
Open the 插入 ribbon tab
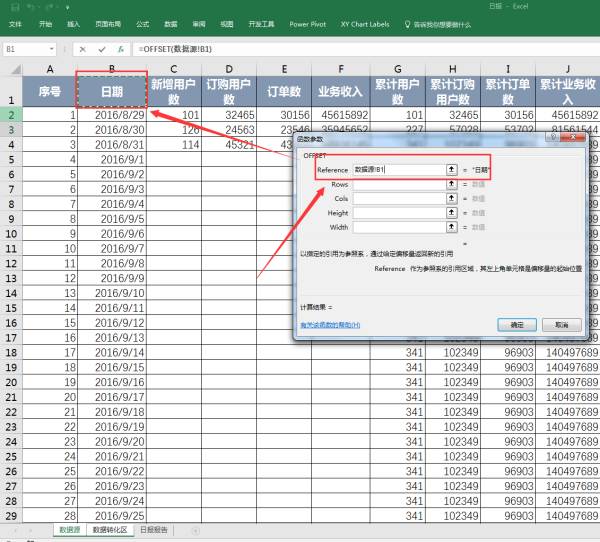pos(73,24)
